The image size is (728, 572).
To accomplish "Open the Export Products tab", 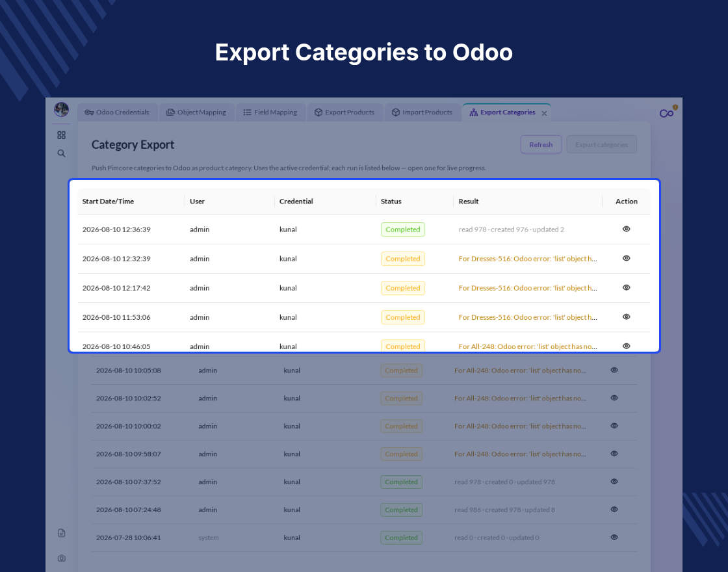I will pyautogui.click(x=344, y=112).
